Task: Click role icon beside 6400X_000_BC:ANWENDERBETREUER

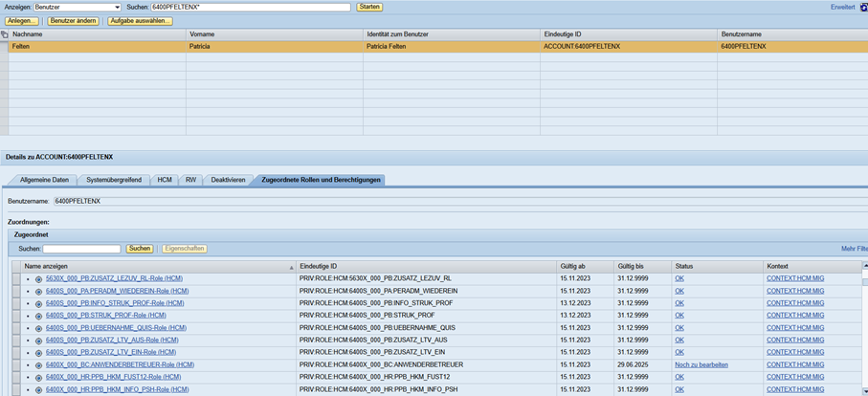Action: 38,364
